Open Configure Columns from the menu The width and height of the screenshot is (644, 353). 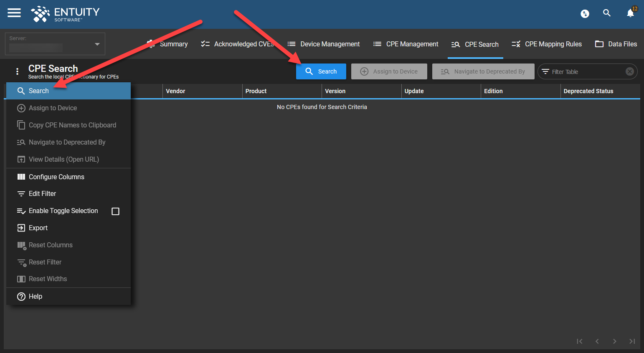pos(68,177)
